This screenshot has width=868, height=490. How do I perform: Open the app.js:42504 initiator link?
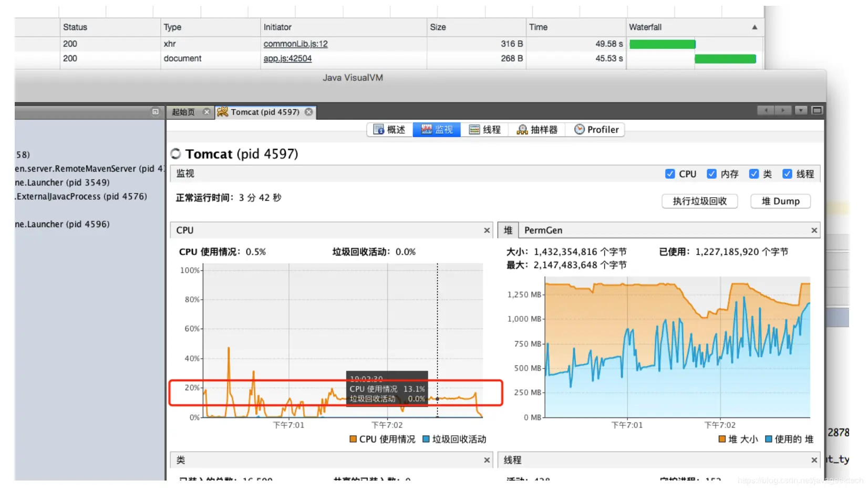click(287, 58)
